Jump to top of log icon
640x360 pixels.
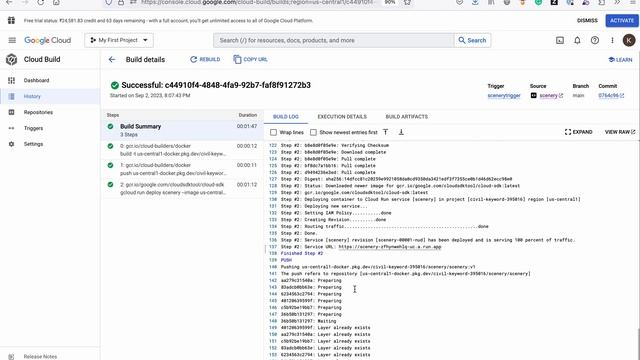click(x=385, y=132)
